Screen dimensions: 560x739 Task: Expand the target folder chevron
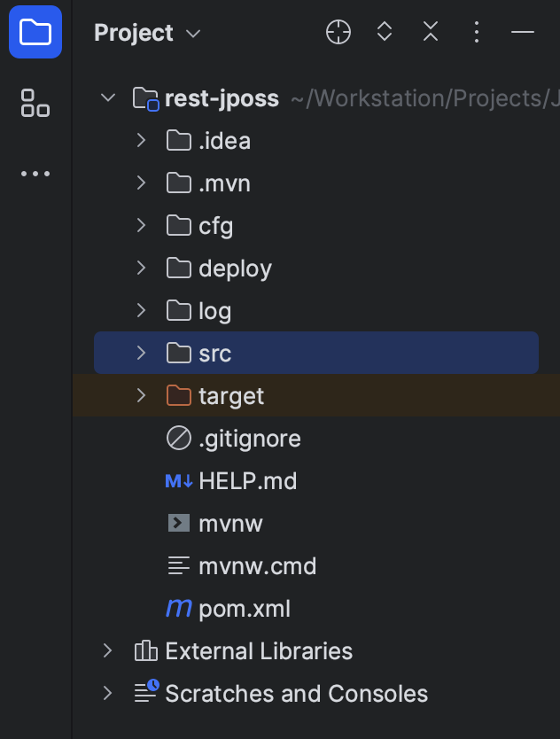[x=141, y=395]
